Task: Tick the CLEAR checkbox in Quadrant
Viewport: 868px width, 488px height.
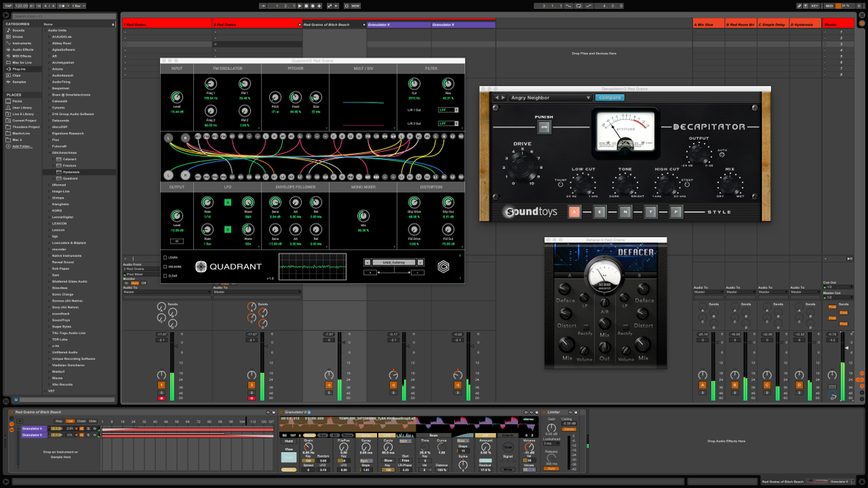Action: coord(165,275)
